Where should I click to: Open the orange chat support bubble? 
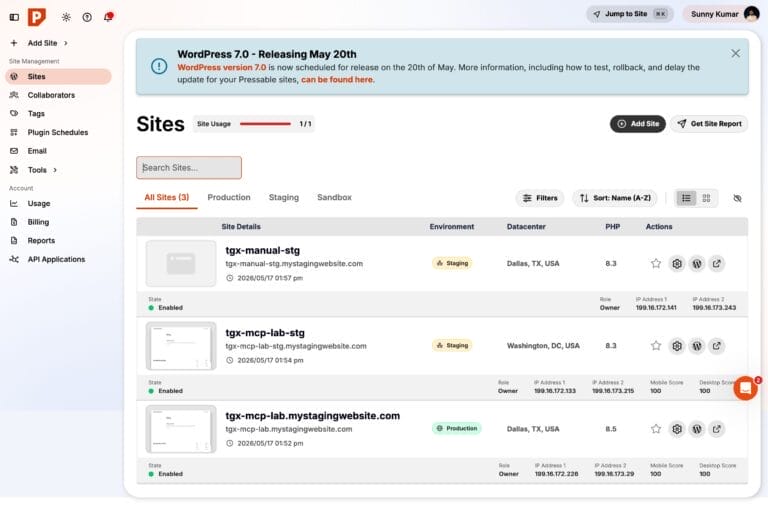[745, 388]
